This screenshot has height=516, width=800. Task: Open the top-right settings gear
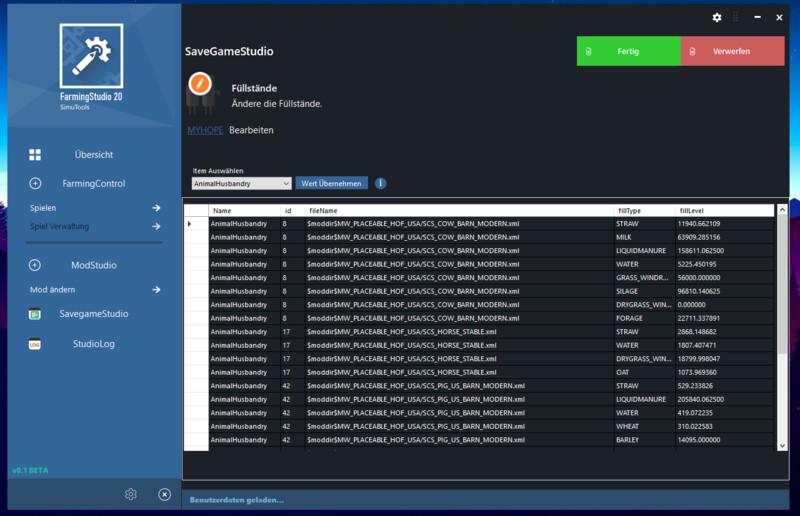[x=717, y=18]
